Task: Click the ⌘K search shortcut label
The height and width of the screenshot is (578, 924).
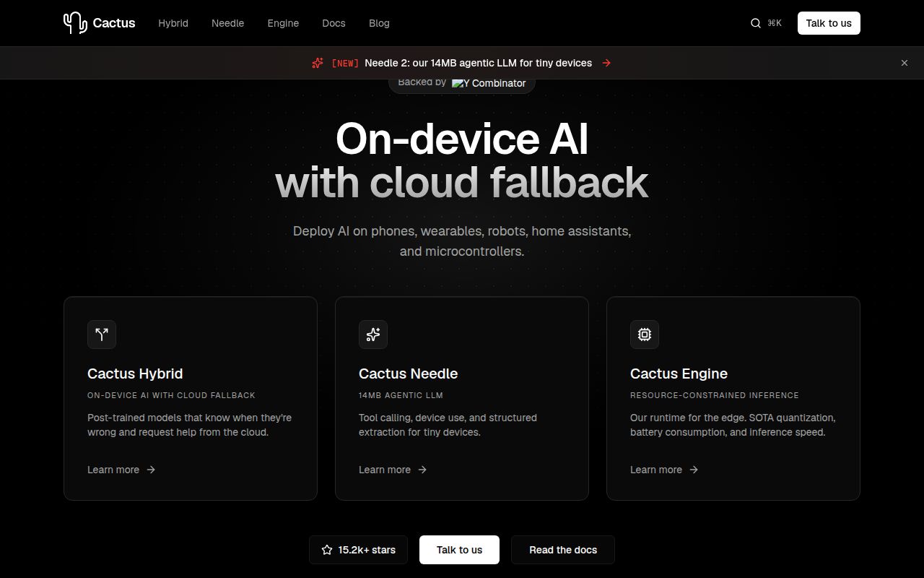Action: tap(775, 23)
